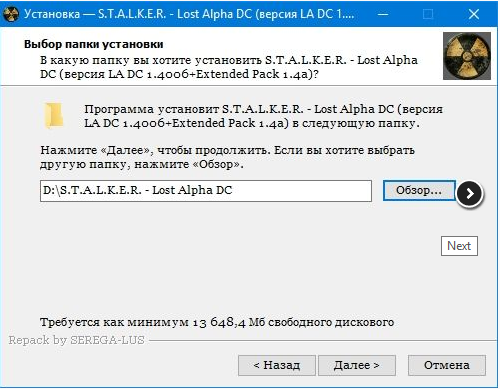Click the instruction text mentioning «Обзор»
500x389 pixels.
(x=227, y=157)
